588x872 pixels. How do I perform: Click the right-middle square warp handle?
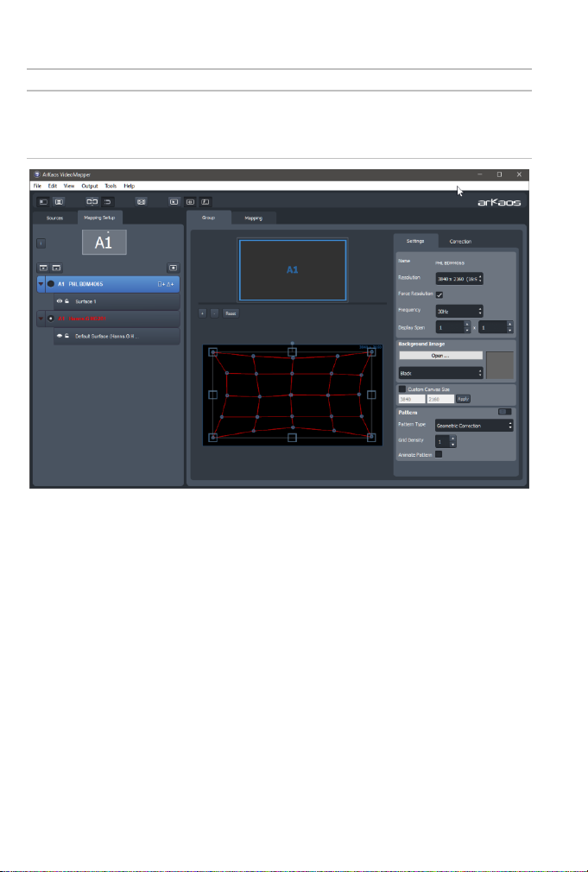coord(371,395)
